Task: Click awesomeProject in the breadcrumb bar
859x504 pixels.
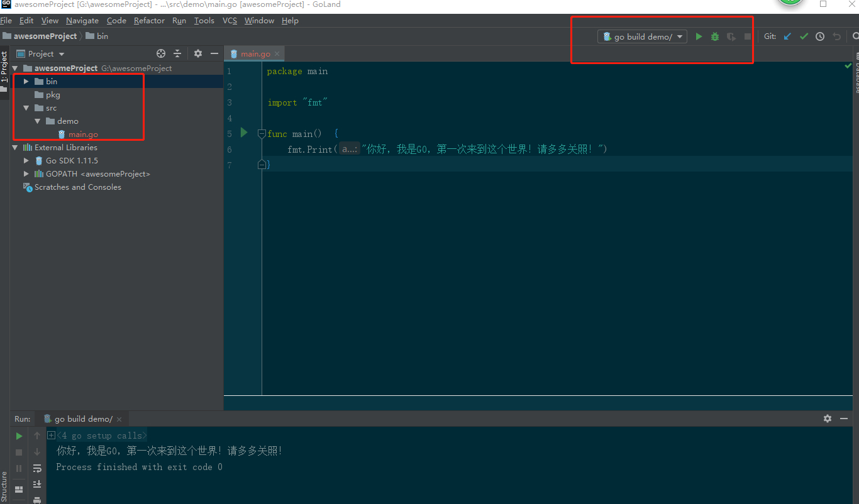Action: coord(45,36)
